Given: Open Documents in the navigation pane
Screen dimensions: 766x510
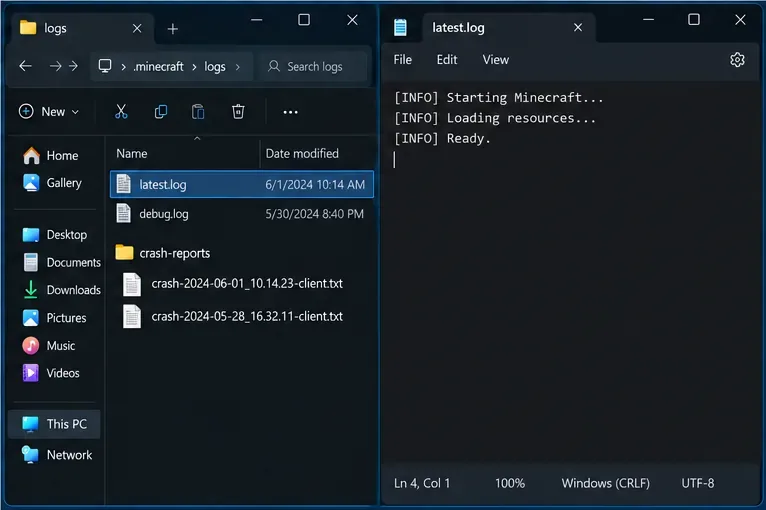Looking at the screenshot, I should pyautogui.click(x=62, y=262).
